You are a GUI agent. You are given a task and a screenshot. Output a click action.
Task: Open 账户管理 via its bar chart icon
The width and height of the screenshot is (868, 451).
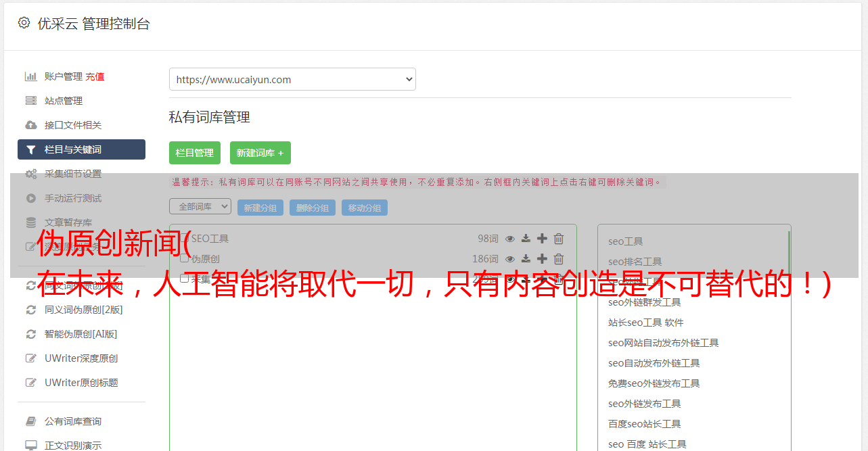pyautogui.click(x=30, y=76)
